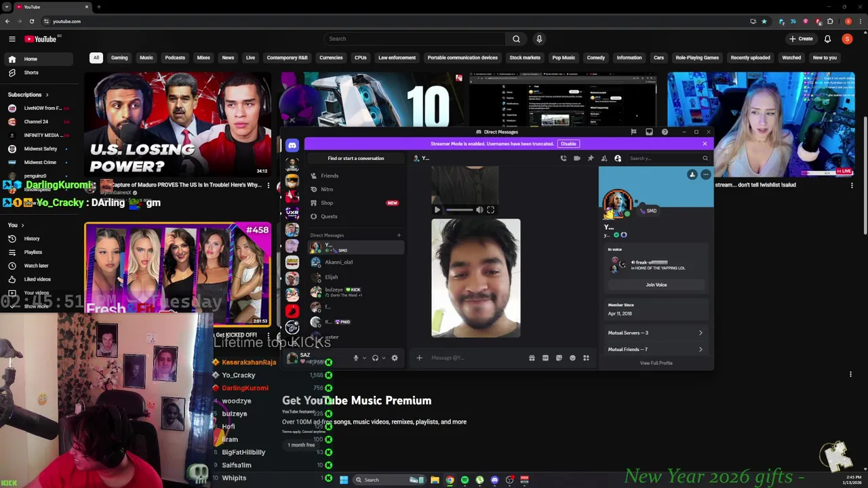Start voice search with the microphone icon
This screenshot has height=488, width=868.
click(x=539, y=39)
